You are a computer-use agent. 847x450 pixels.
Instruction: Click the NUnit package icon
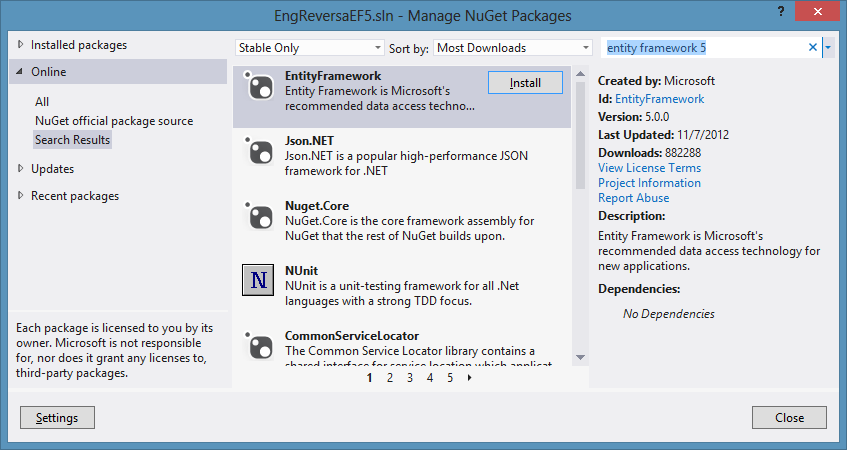(258, 280)
